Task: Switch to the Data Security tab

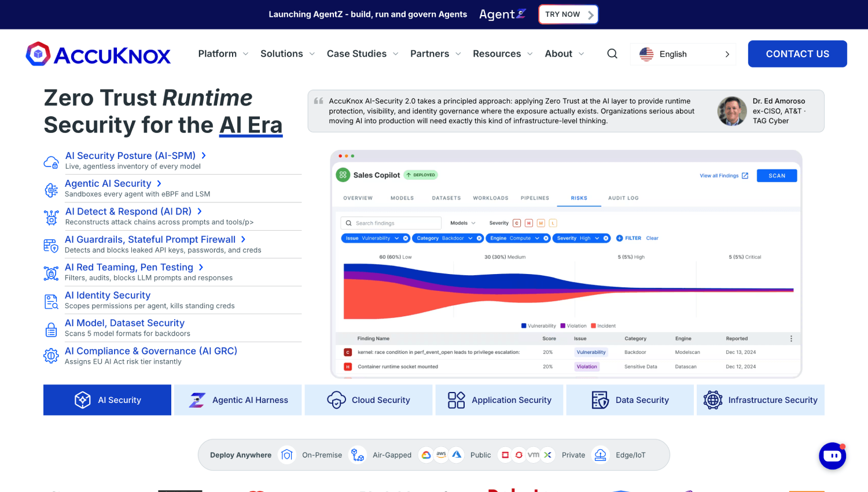Action: (630, 400)
